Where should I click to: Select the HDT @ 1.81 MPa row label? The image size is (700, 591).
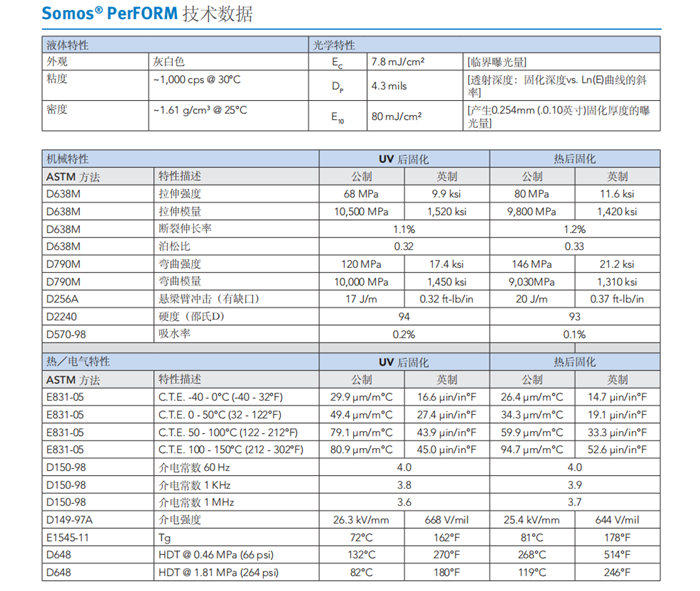[216, 572]
